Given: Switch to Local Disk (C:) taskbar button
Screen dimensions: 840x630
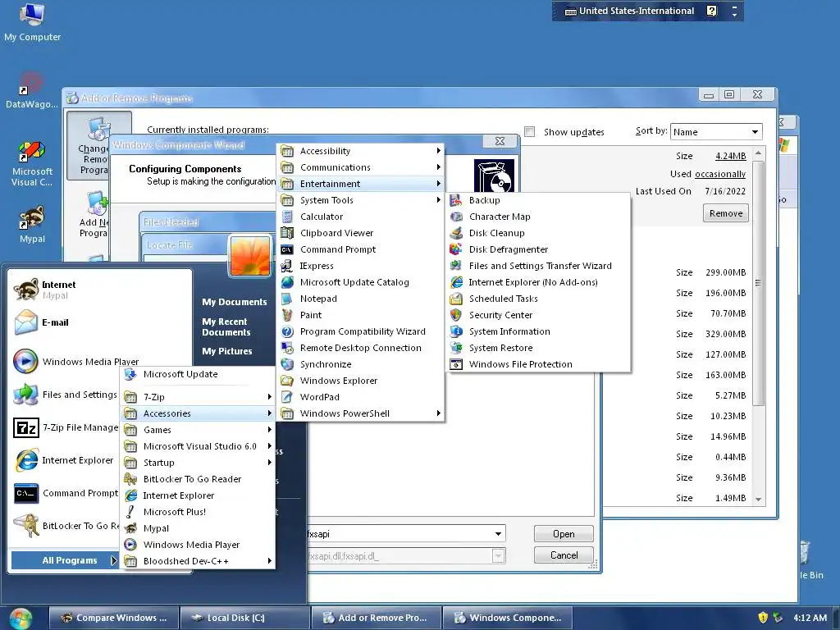Looking at the screenshot, I should (x=244, y=618).
